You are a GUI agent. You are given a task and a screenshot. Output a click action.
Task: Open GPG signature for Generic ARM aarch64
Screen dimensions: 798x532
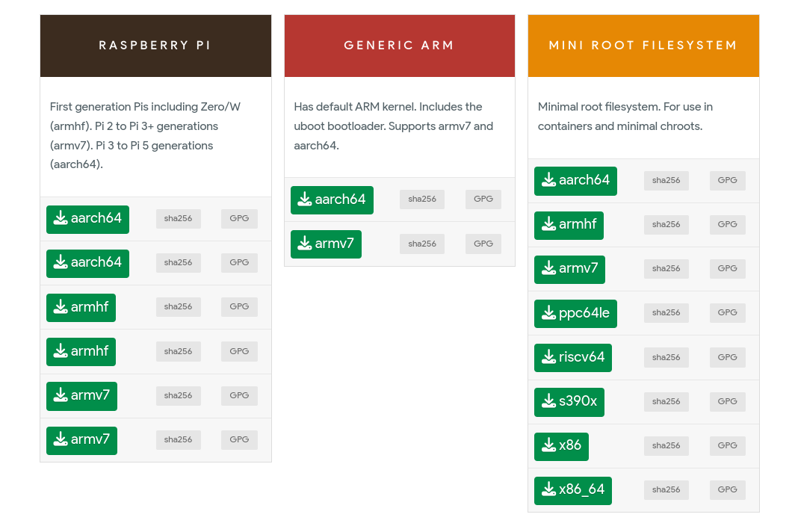tap(483, 199)
